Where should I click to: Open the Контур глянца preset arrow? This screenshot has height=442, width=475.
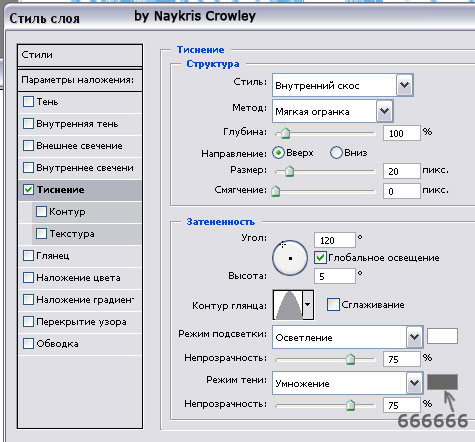(308, 304)
